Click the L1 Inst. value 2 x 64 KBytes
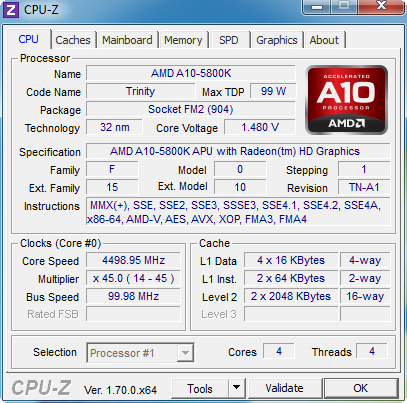Screen dimensions: 407x403 point(291,278)
